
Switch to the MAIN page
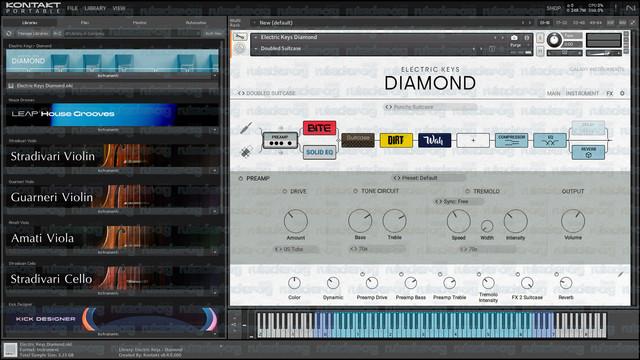[554, 93]
